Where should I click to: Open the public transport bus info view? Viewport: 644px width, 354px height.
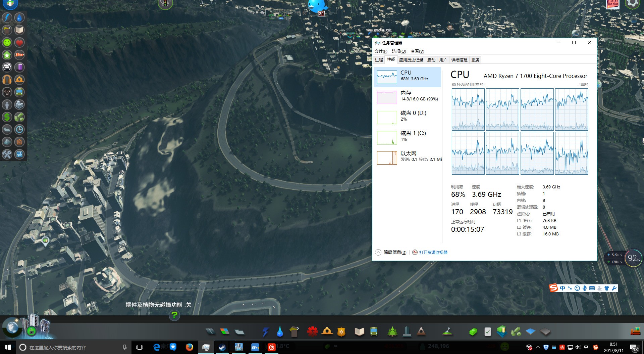tap(19, 92)
